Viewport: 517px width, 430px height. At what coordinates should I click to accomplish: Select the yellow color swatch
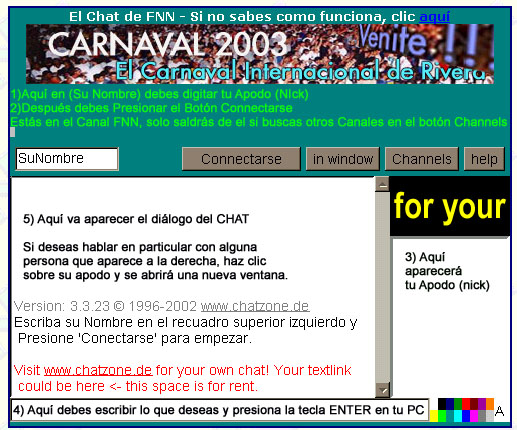[434, 416]
